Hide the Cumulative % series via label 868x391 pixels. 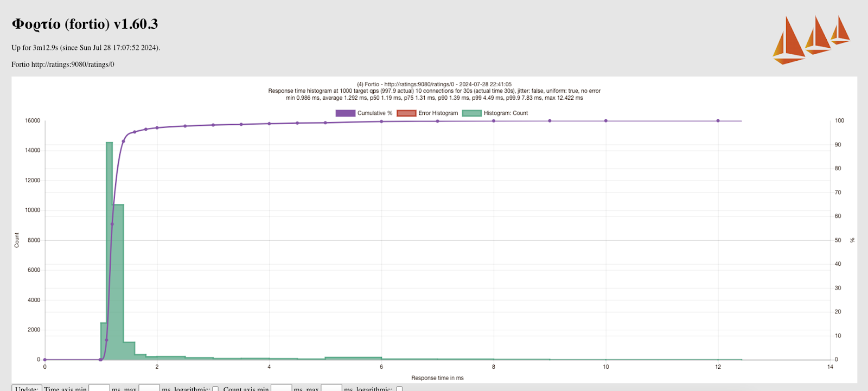point(374,113)
